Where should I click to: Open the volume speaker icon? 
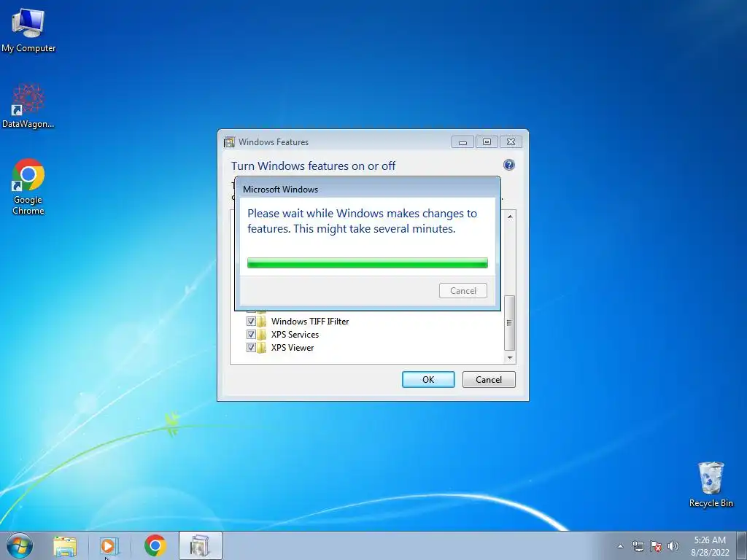click(673, 546)
